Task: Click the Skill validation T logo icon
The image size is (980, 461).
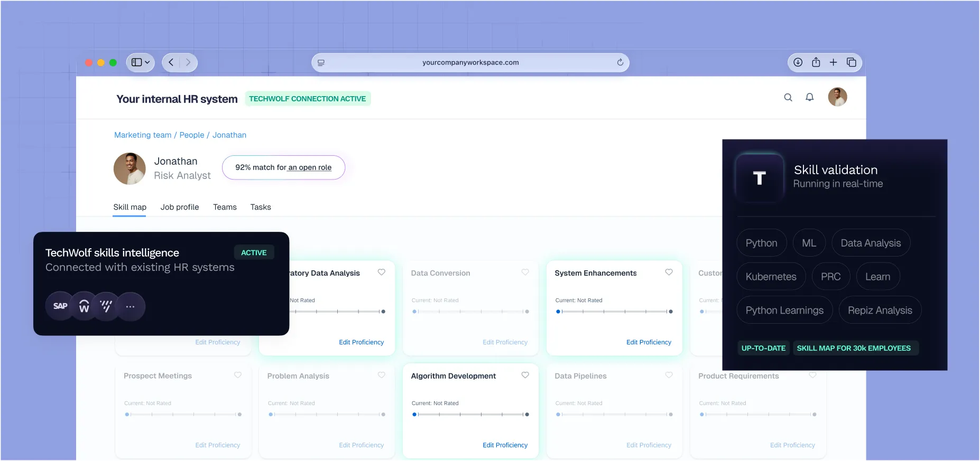Action: 760,178
